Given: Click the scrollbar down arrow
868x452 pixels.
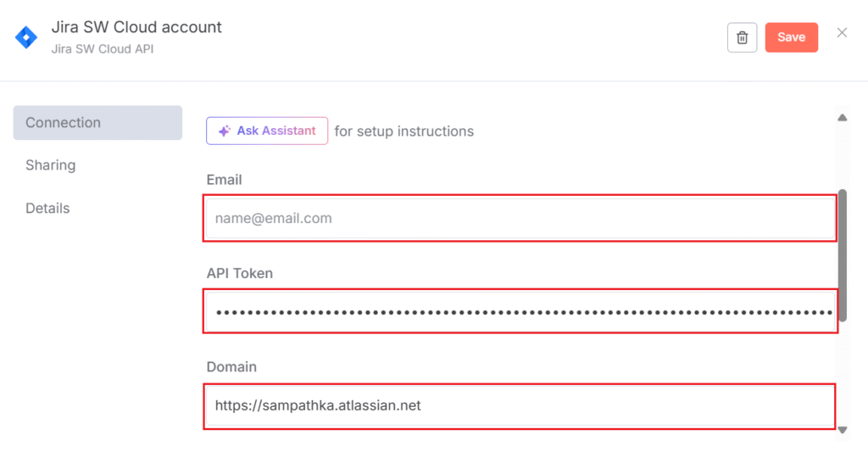Looking at the screenshot, I should tap(842, 430).
